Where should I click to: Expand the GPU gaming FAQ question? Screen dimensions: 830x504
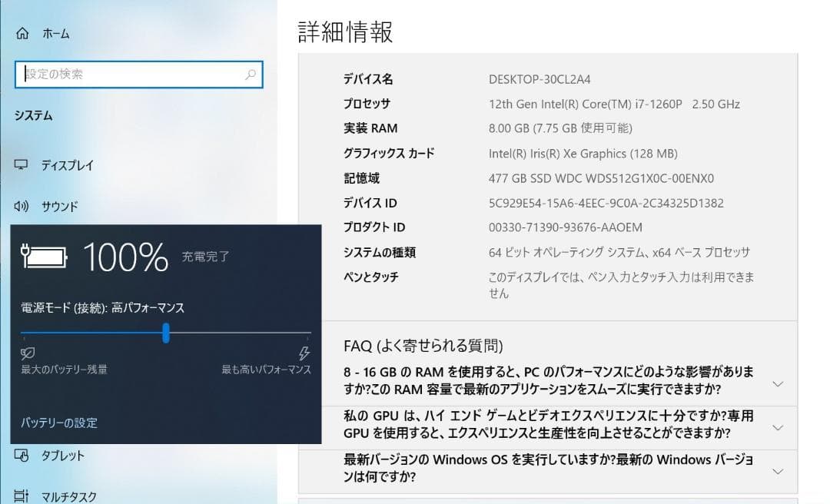tap(779, 426)
